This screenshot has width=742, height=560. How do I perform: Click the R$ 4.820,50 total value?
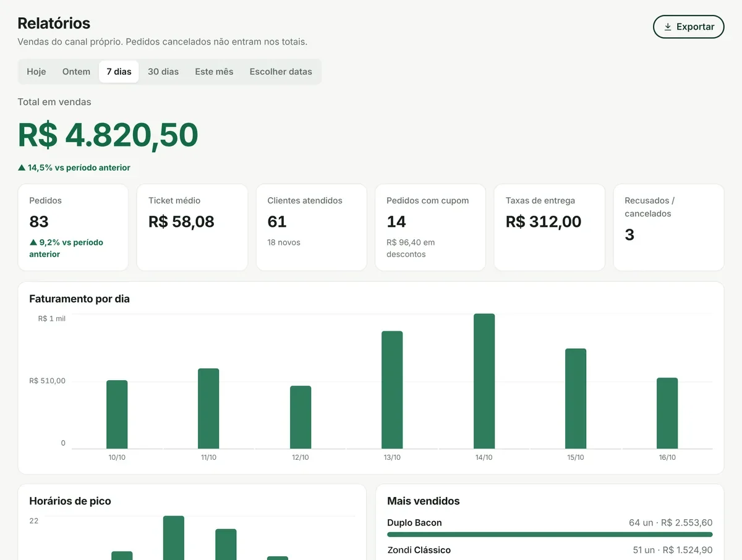pyautogui.click(x=108, y=135)
